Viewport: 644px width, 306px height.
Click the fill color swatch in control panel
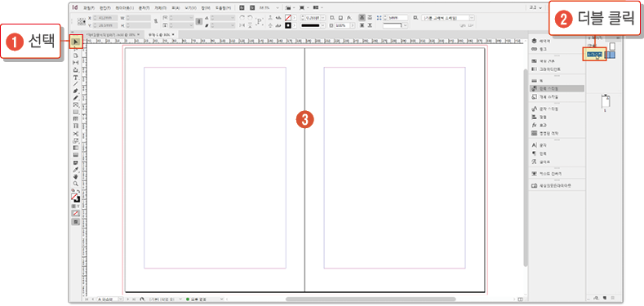click(x=288, y=17)
